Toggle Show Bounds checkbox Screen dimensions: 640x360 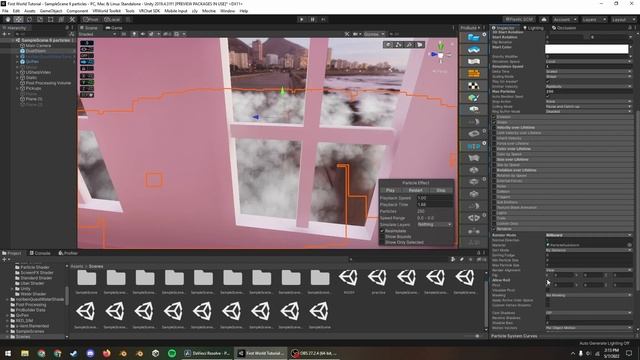382,237
